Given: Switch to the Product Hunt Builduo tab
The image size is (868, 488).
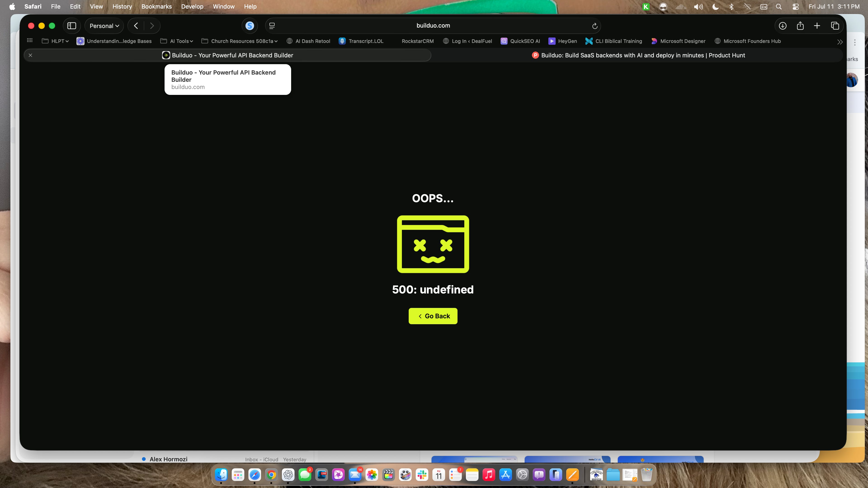Looking at the screenshot, I should point(638,55).
